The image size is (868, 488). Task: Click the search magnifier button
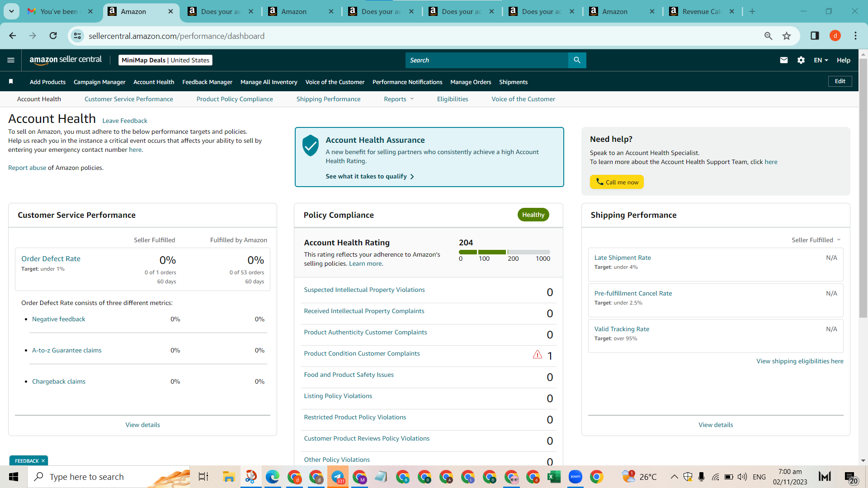pos(577,60)
